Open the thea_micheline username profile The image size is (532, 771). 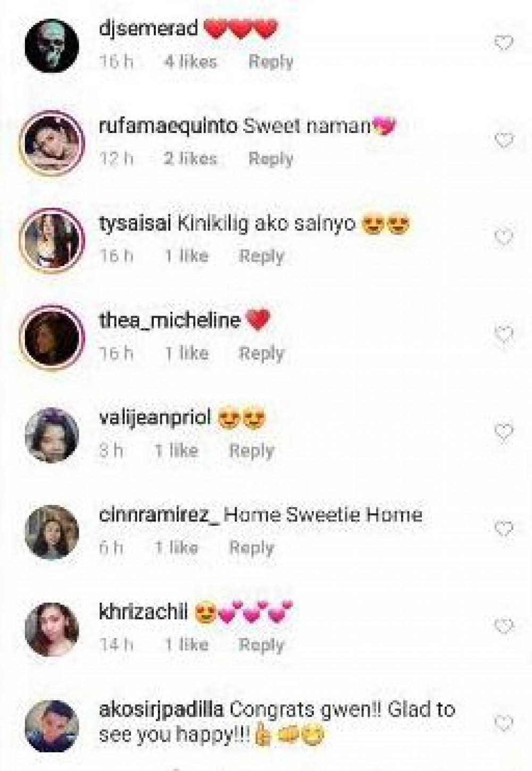point(170,320)
